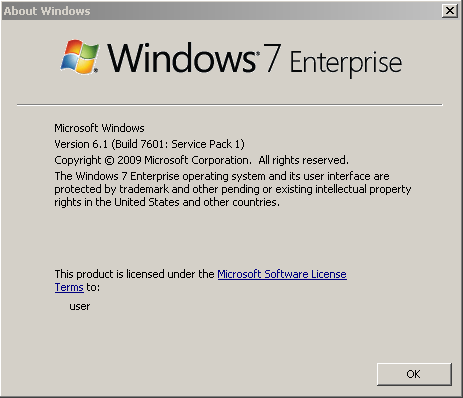Click the All rights reserved text
Viewport: 463px width, 398px height.
tap(303, 160)
